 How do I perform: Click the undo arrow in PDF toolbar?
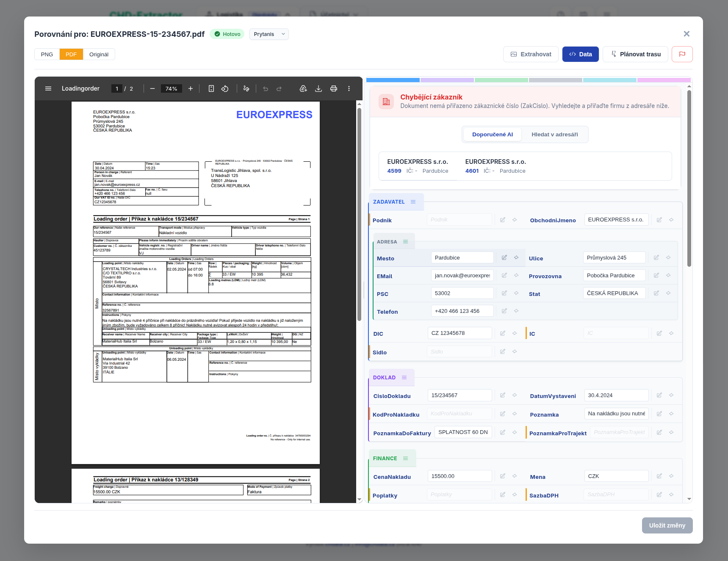[266, 88]
